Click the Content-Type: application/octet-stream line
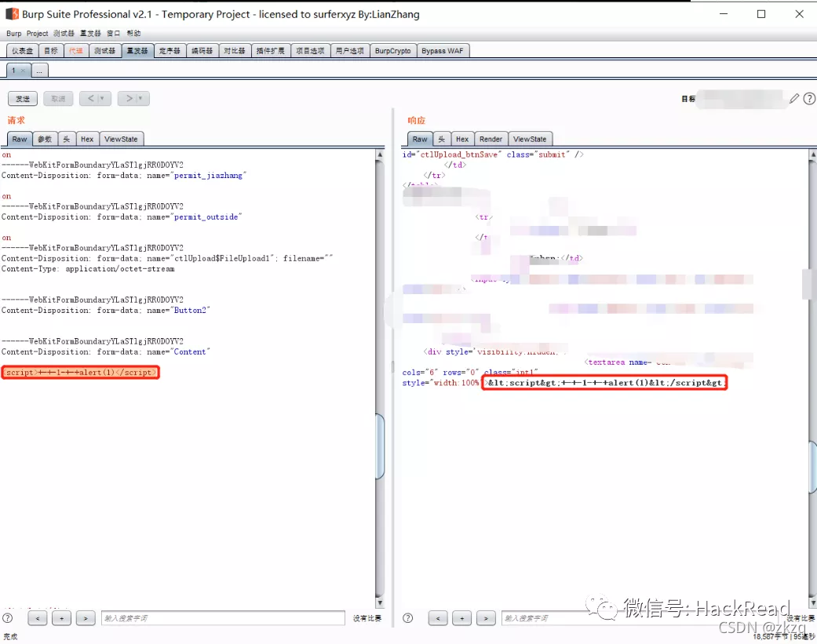Screen dimensions: 817x644 tap(88, 268)
